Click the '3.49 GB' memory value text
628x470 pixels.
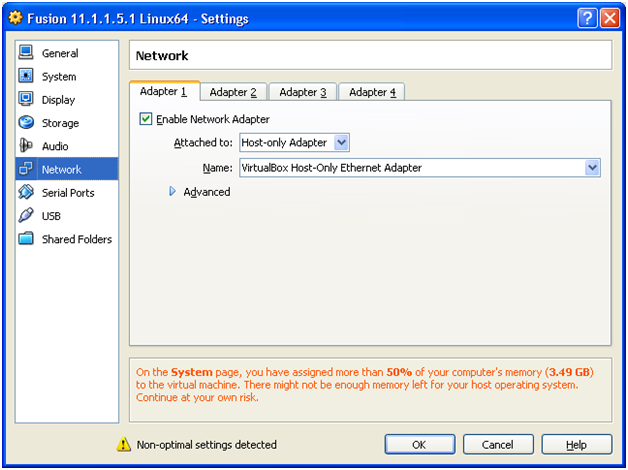(569, 372)
